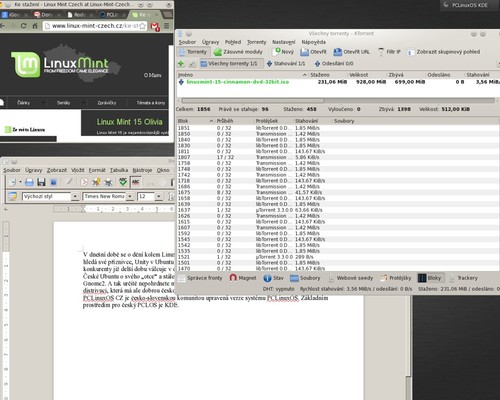This screenshot has width=500, height=400.
Task: Open the Filtr IP funnel icon
Action: [381, 52]
